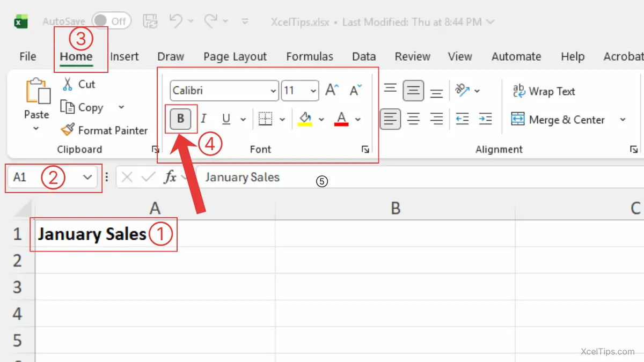This screenshot has width=644, height=362.
Task: Enable center text alignment
Action: click(413, 119)
